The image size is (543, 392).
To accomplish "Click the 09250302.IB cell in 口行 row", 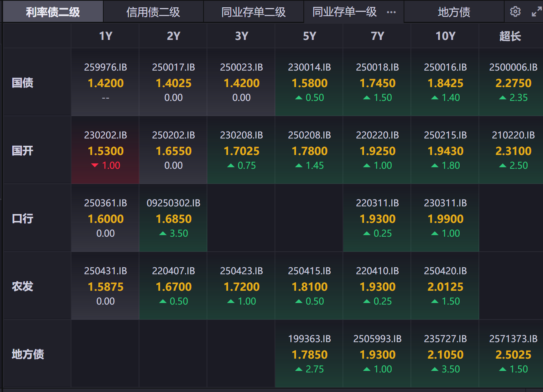I will point(174,218).
